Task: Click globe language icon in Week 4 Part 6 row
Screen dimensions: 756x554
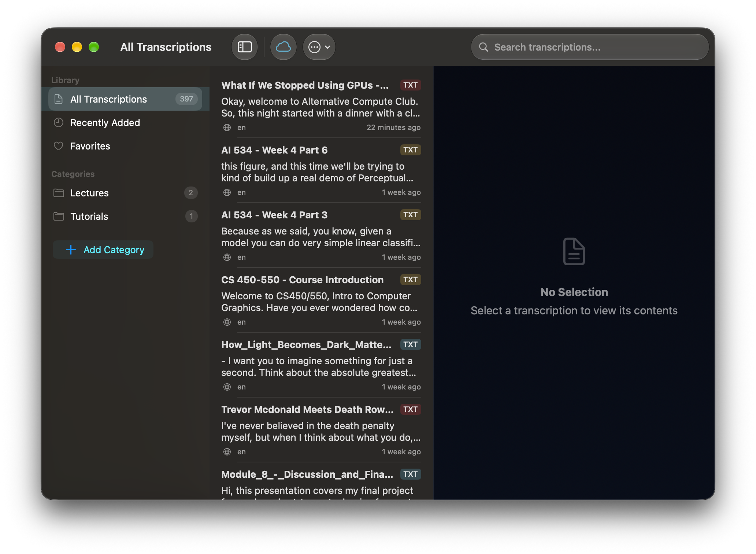Action: (227, 192)
